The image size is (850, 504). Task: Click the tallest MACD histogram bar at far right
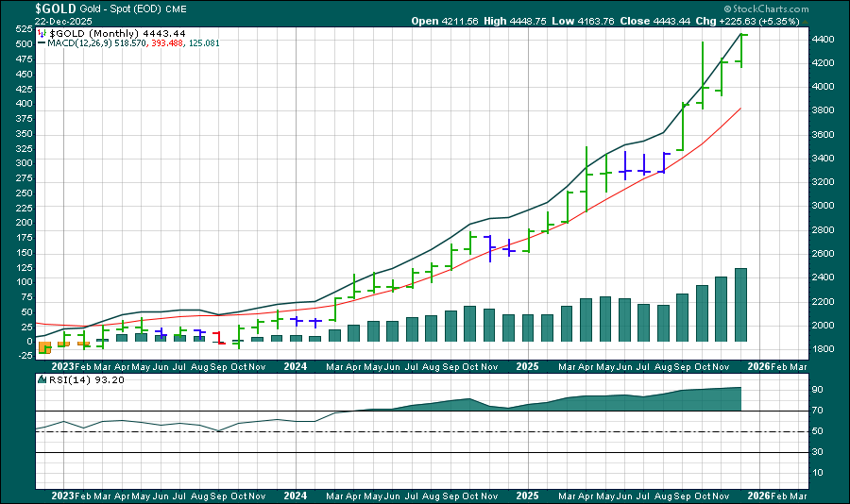(x=741, y=304)
